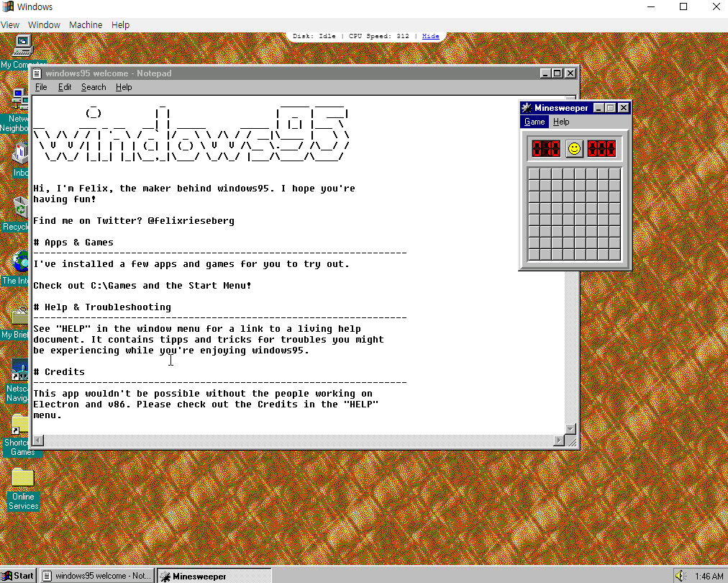This screenshot has height=583, width=728.
Task: Close the Minesweeper window
Action: click(x=624, y=108)
